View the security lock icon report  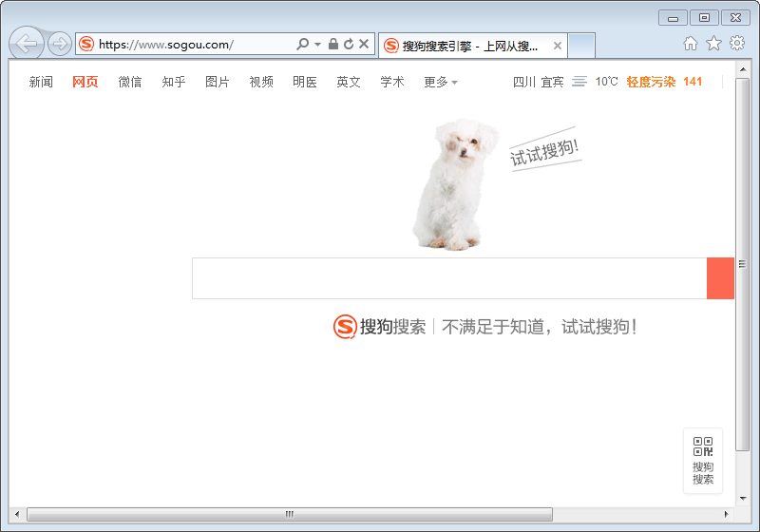(333, 44)
